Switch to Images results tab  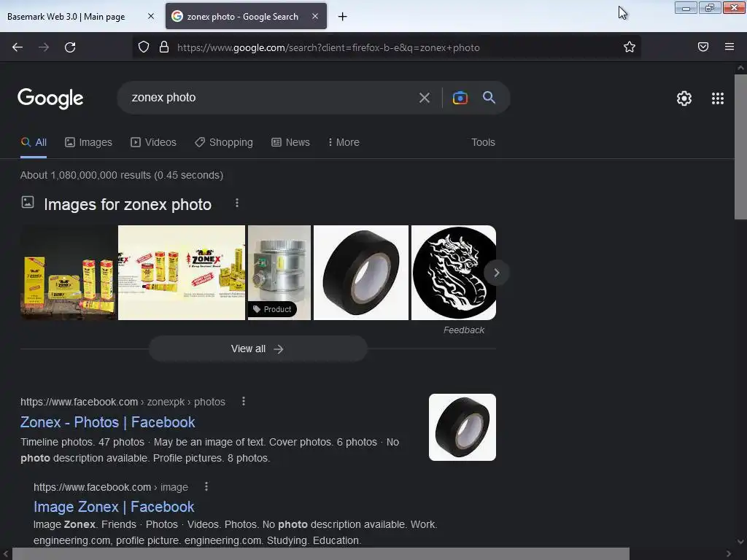click(x=88, y=142)
